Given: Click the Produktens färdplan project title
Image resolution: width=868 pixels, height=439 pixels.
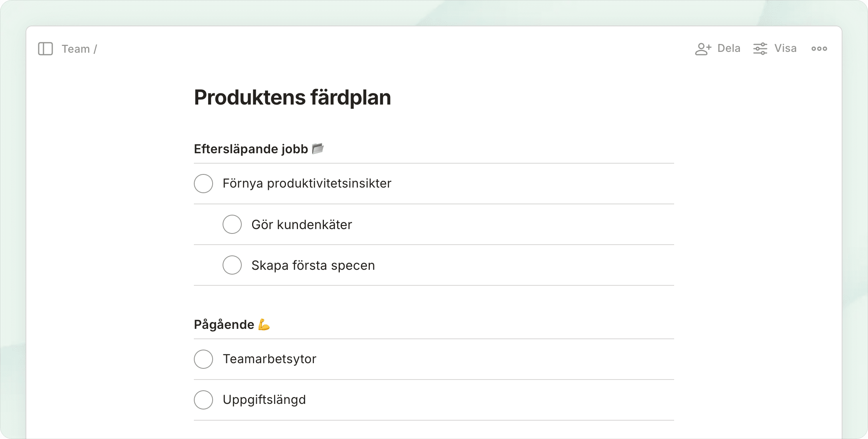Looking at the screenshot, I should click(292, 97).
